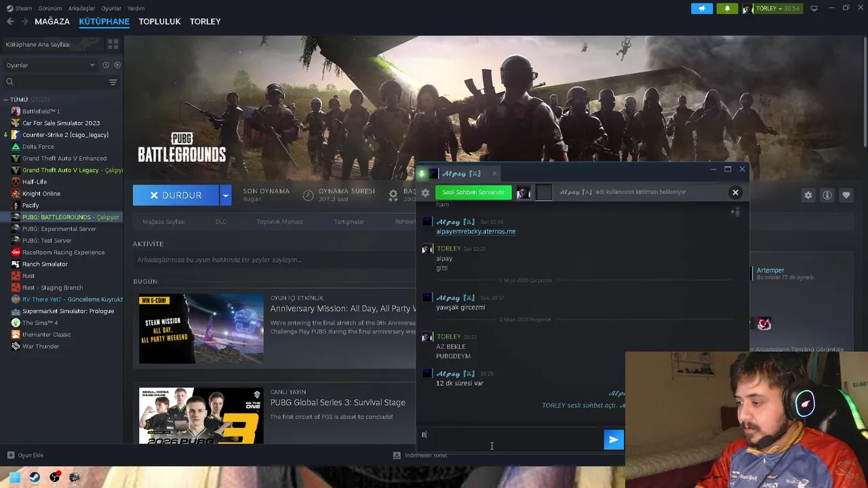Image resolution: width=868 pixels, height=488 pixels.
Task: Open İndirmeleri Yönet downloads manager
Action: 420,455
